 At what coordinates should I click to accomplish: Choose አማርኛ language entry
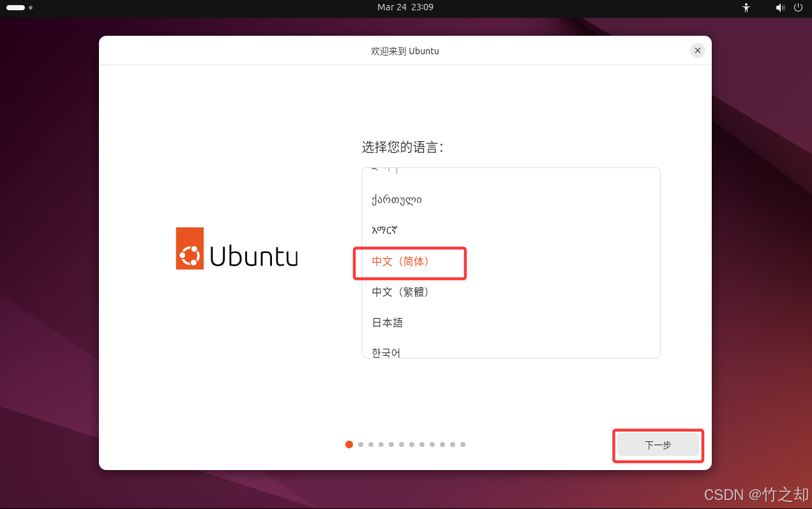[x=511, y=231]
